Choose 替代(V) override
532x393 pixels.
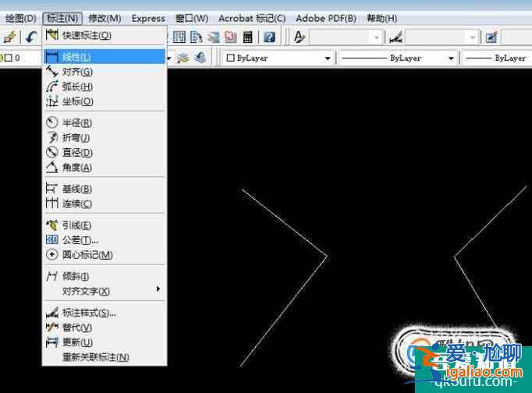click(105, 327)
